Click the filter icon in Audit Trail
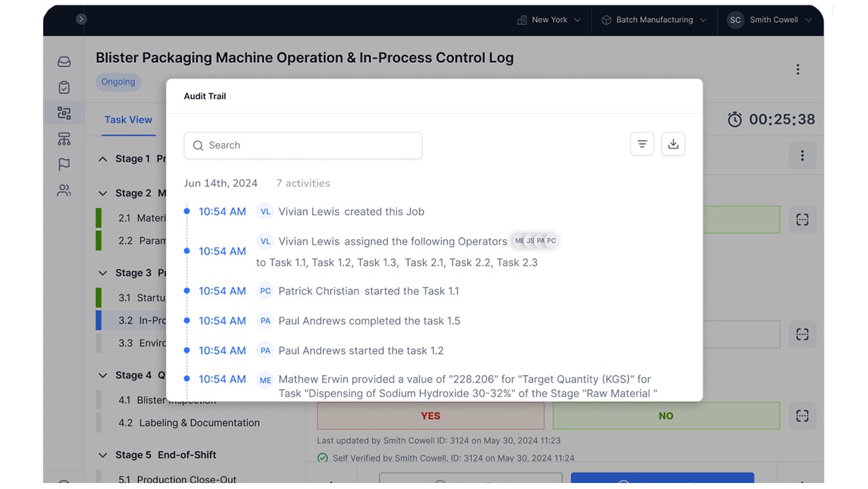 (x=642, y=144)
